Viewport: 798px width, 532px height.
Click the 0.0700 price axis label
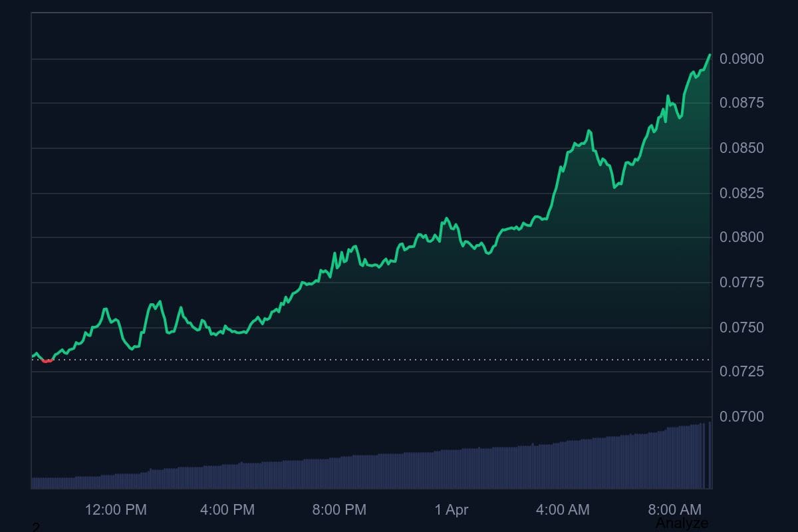[x=741, y=417]
